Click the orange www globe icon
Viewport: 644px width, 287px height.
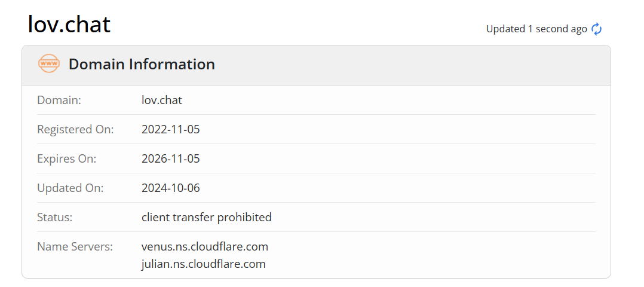tap(49, 64)
